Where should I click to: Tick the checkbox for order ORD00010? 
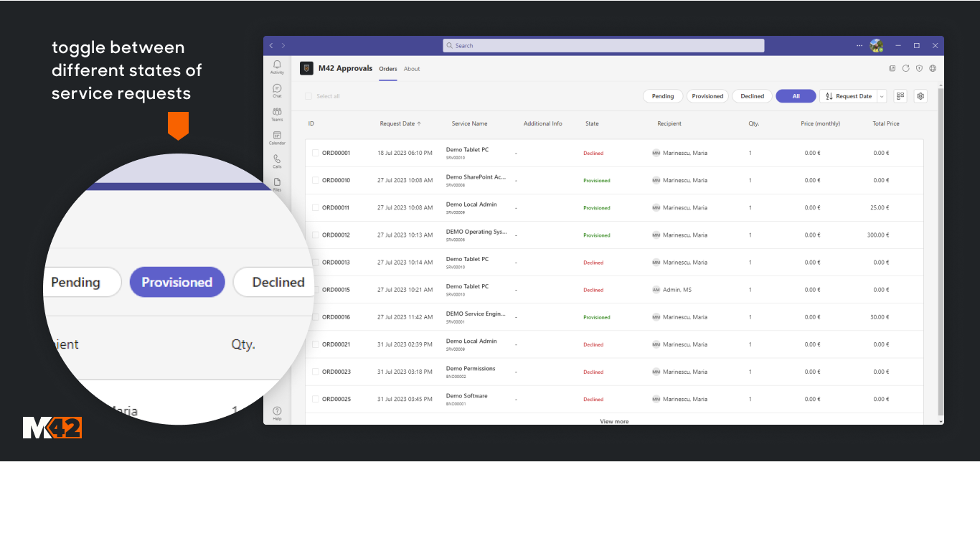(x=316, y=180)
